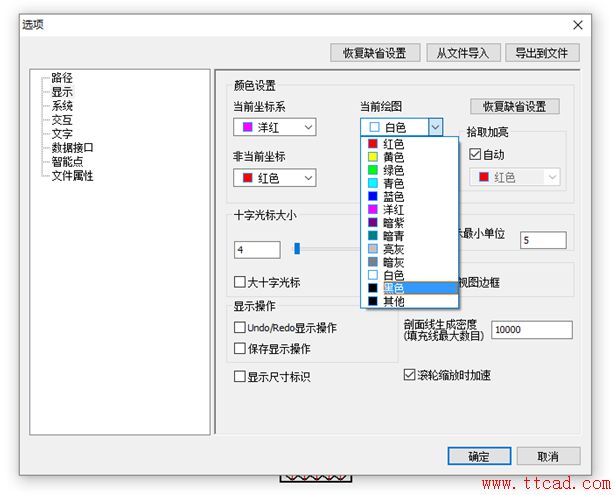Select 交互 in the options tree
Image resolution: width=615 pixels, height=495 pixels.
[62, 120]
